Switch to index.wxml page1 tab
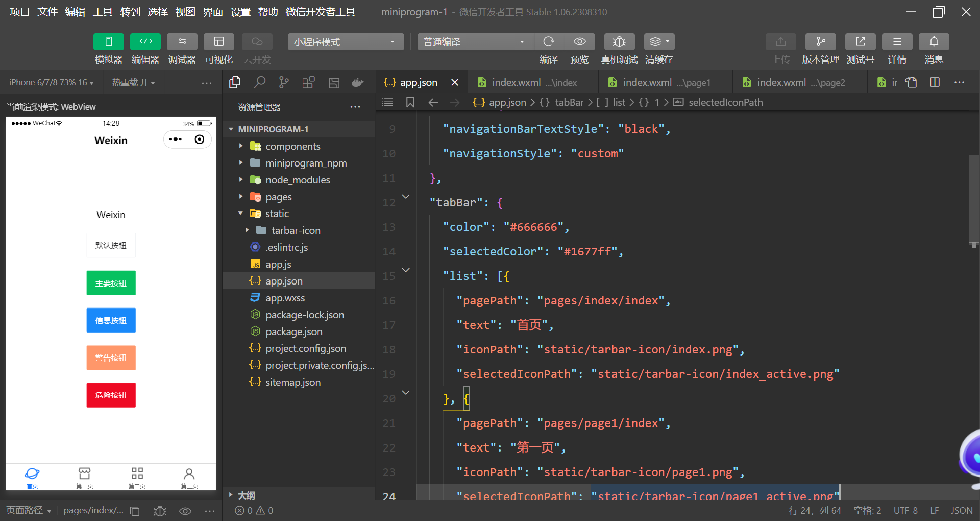The height and width of the screenshot is (521, 980). [666, 82]
